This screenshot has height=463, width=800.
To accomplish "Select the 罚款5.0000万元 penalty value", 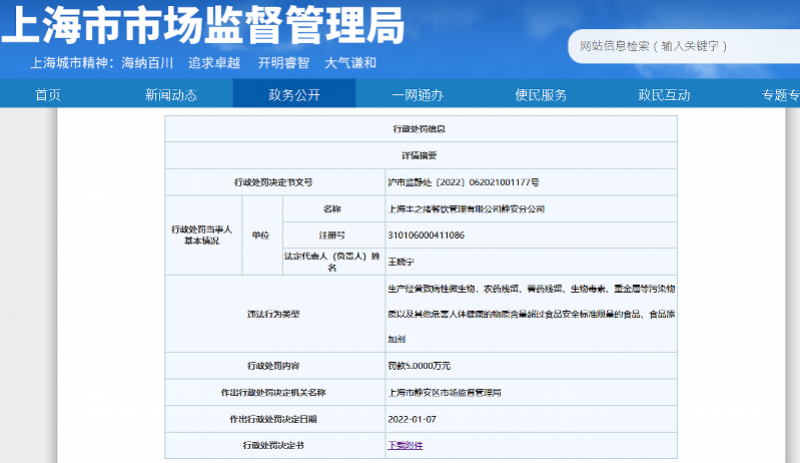I will [419, 366].
